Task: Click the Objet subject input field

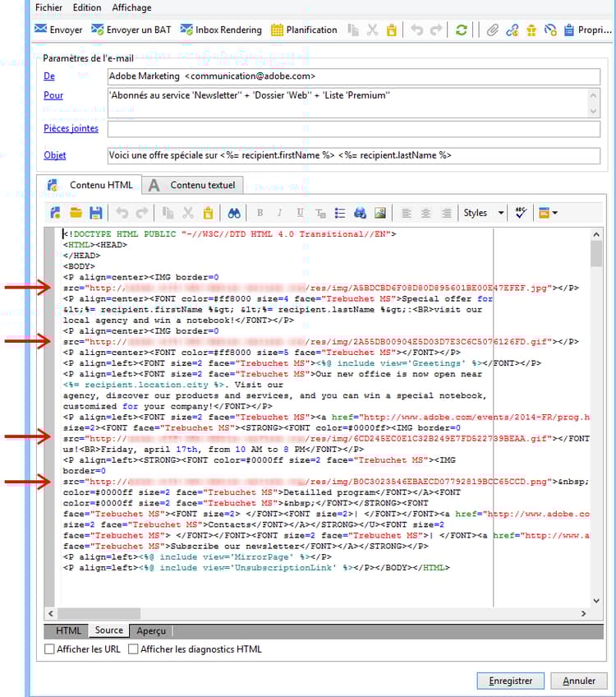Action: tap(353, 155)
